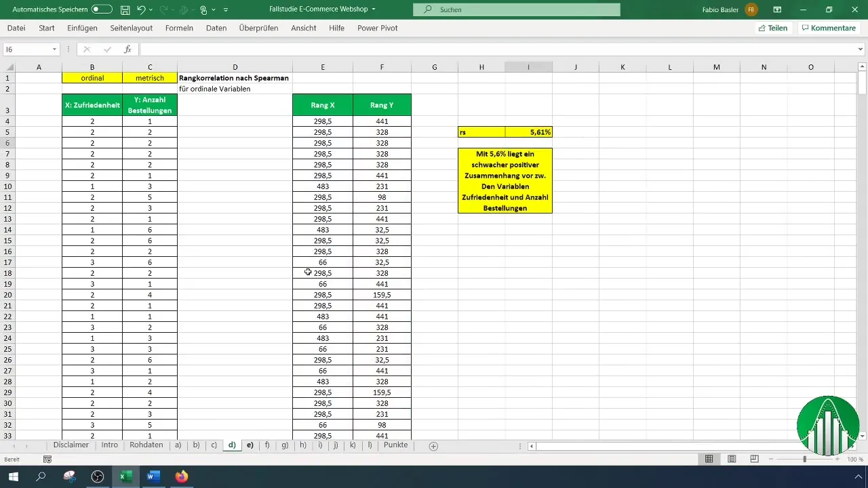Click the horizontal scrollbar left arrow
The width and height of the screenshot is (868, 488).
pos(532,446)
